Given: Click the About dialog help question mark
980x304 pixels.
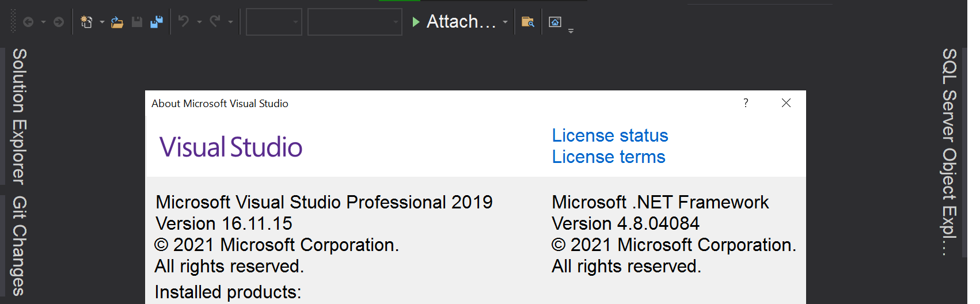Looking at the screenshot, I should pos(746,103).
